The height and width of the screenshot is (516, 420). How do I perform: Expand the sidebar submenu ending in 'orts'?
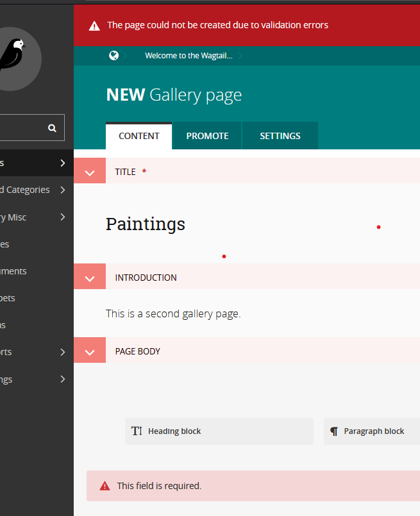point(63,352)
